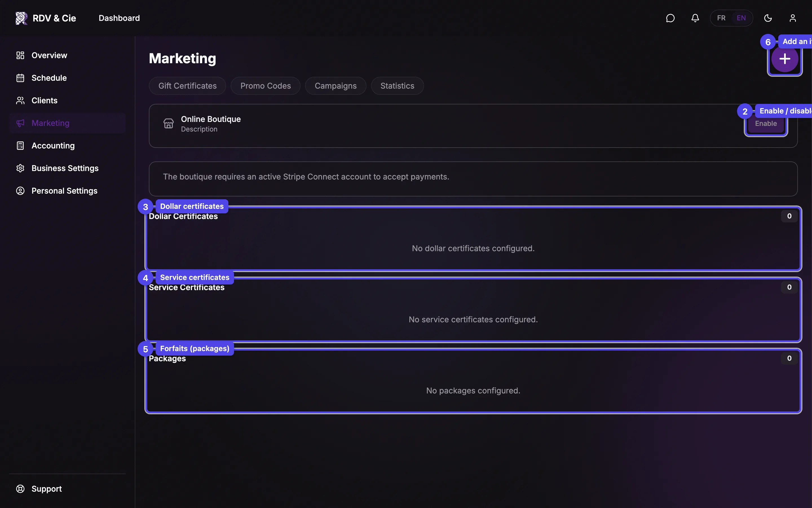Switch to the Promo Codes tab
The width and height of the screenshot is (812, 508).
point(265,86)
